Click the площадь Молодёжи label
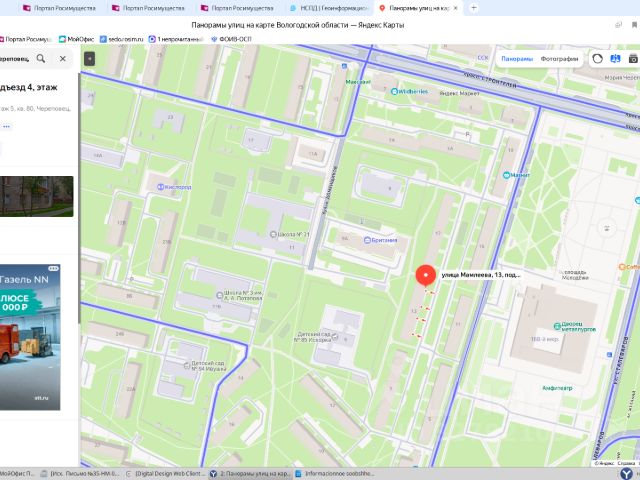Viewport: 640px width, 480px height. [x=575, y=275]
